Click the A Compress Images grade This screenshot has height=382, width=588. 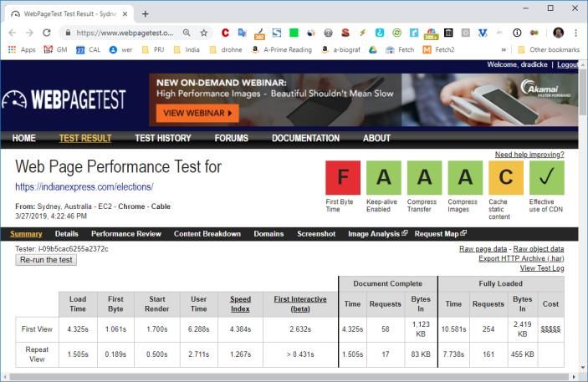click(465, 178)
